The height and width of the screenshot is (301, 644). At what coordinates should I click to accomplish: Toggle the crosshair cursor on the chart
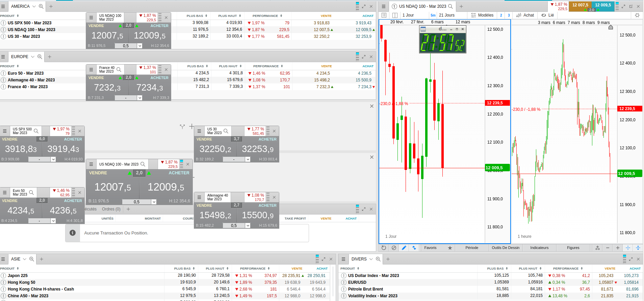[628, 248]
